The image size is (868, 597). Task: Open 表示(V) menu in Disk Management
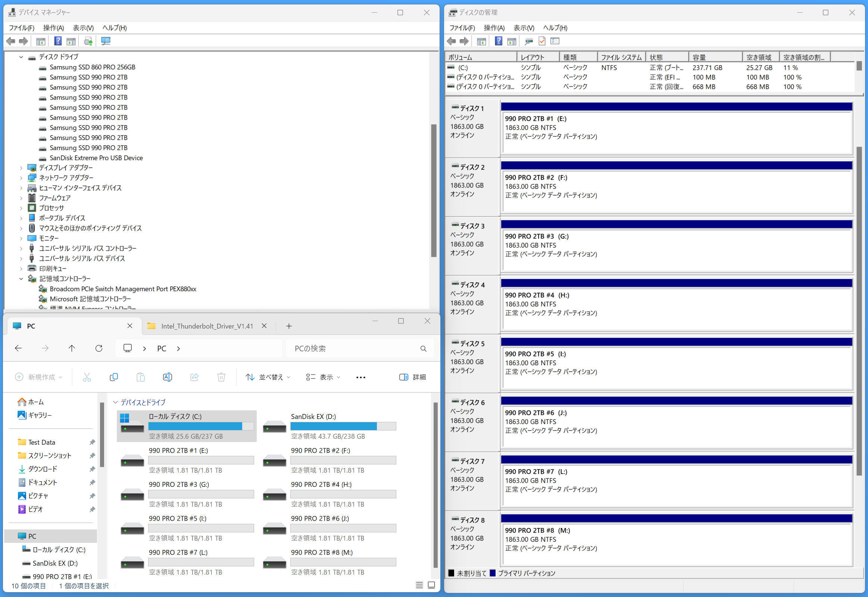[524, 28]
